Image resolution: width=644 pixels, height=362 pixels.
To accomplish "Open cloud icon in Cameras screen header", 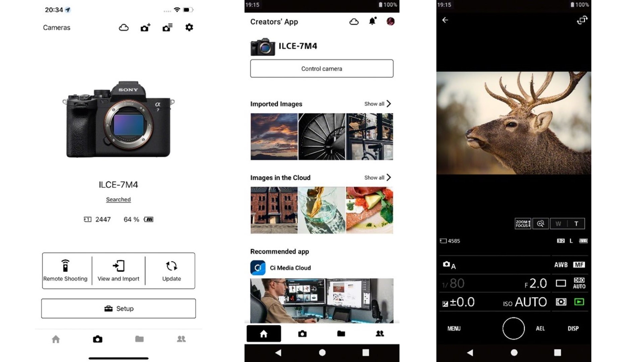I will pyautogui.click(x=124, y=27).
